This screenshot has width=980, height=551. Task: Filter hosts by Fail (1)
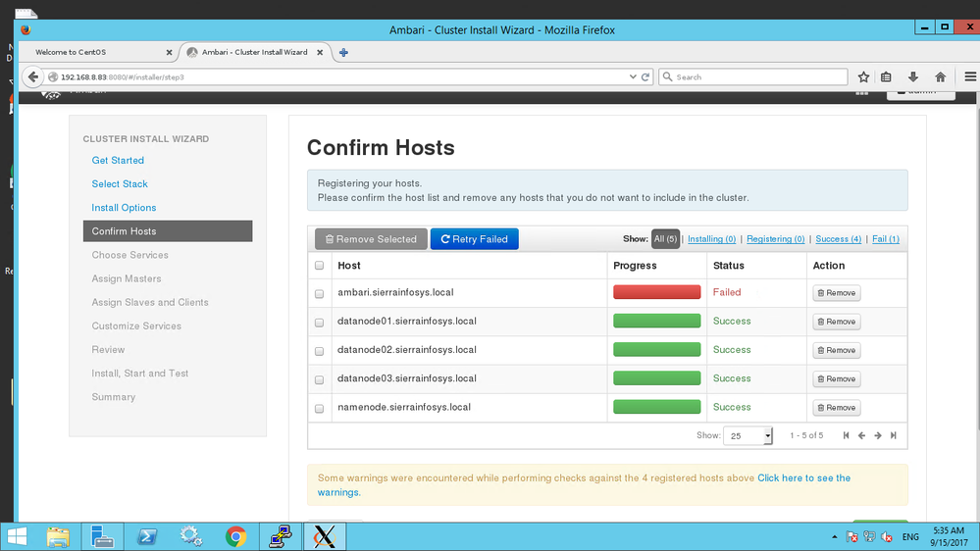(x=886, y=238)
